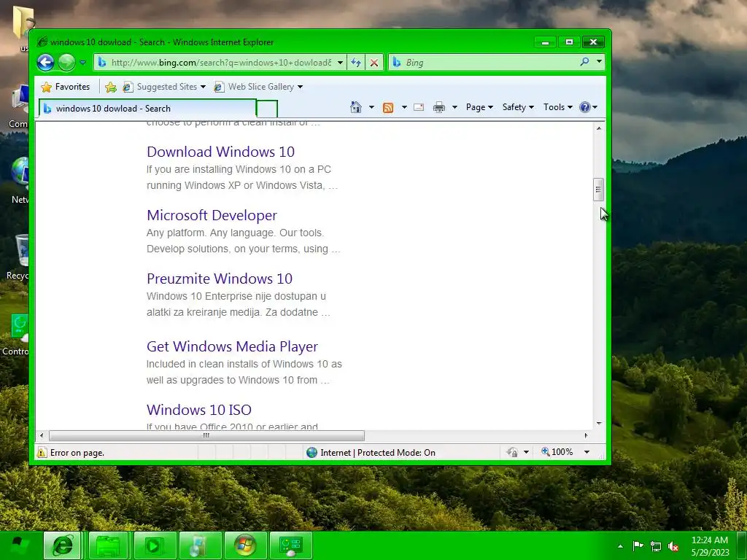This screenshot has width=747, height=560.
Task: Click the muted volume tray icon
Action: pos(673,546)
